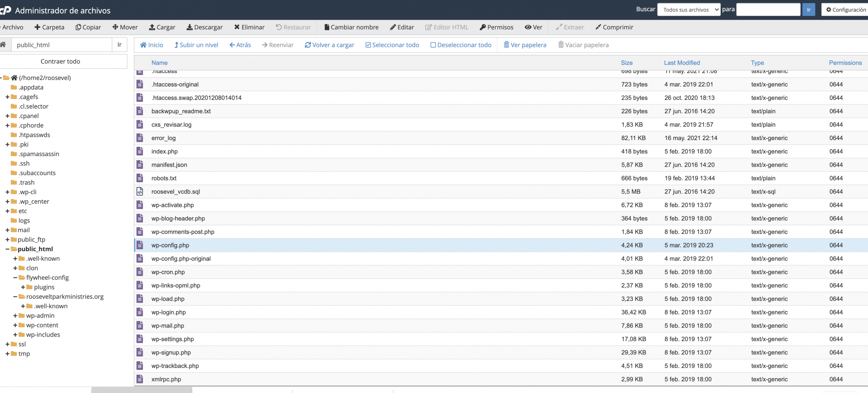
Task: Click Deseleccionar todo
Action: click(x=461, y=45)
